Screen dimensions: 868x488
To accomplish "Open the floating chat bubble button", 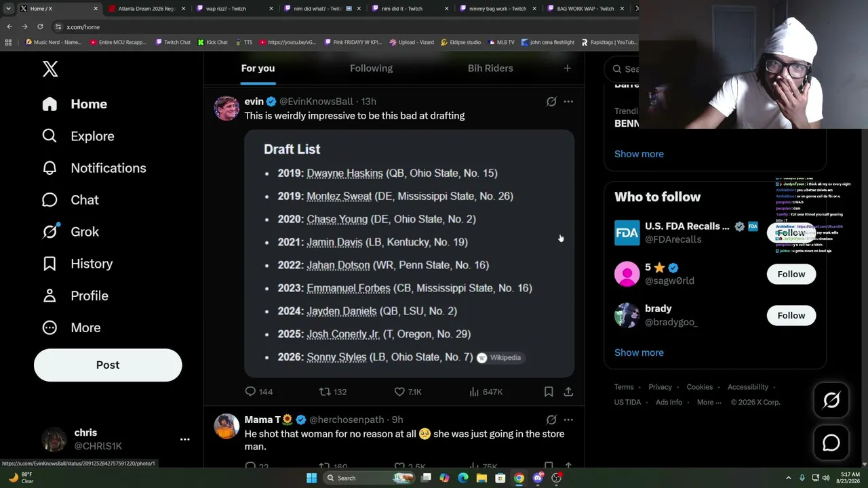I will 831,443.
